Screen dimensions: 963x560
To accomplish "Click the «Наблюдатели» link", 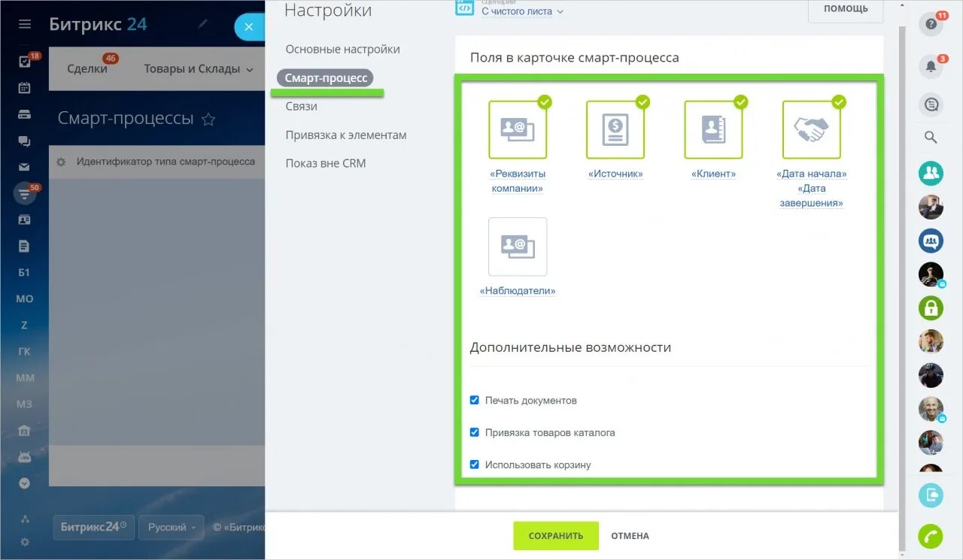I will point(518,291).
